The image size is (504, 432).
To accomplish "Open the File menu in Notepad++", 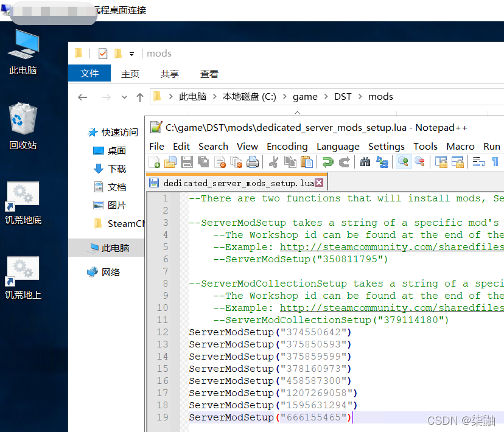I will [156, 147].
